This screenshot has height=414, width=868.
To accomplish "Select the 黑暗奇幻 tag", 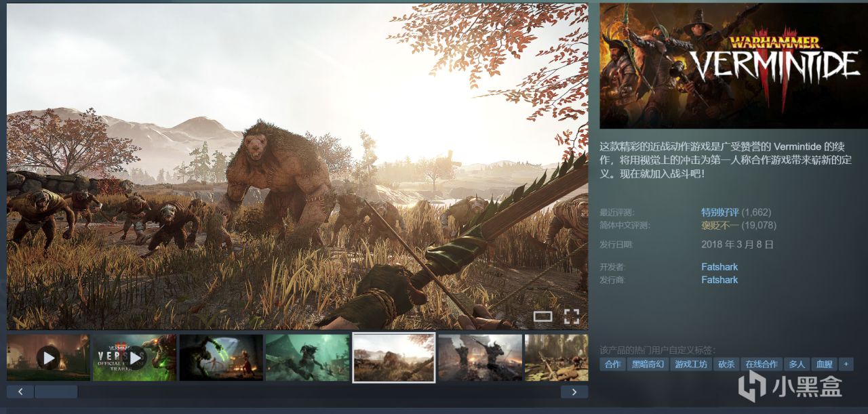I will (647, 365).
